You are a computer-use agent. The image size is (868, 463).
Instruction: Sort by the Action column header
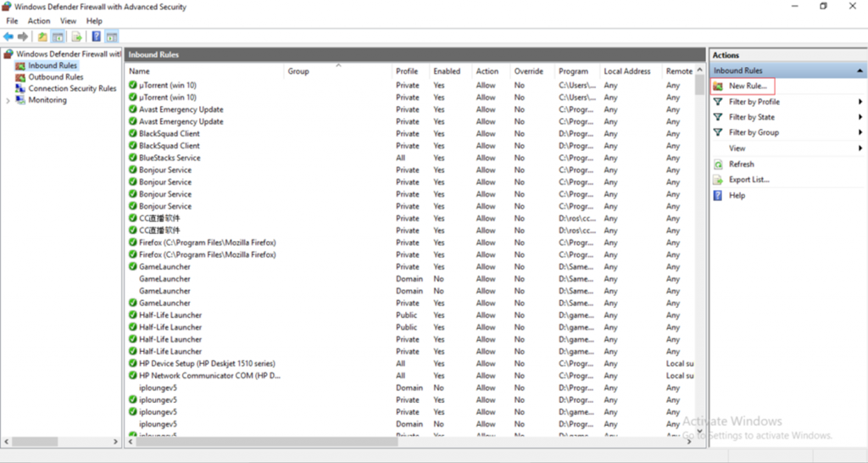tap(487, 71)
